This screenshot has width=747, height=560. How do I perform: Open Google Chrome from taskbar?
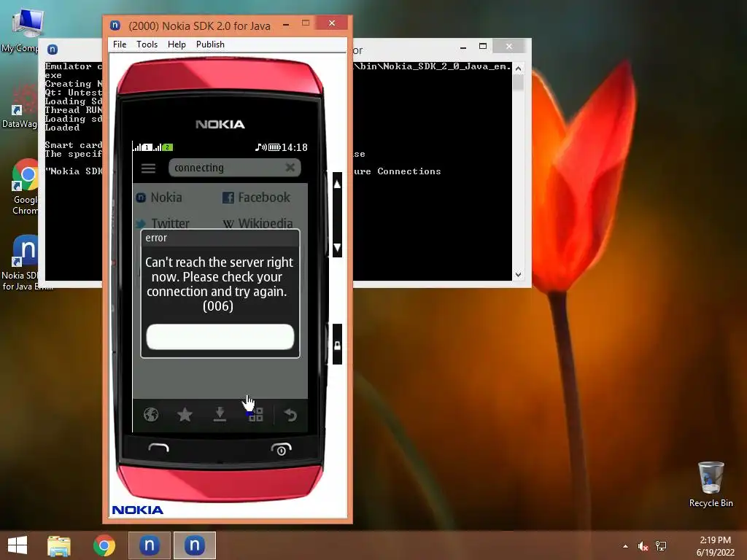coord(104,545)
